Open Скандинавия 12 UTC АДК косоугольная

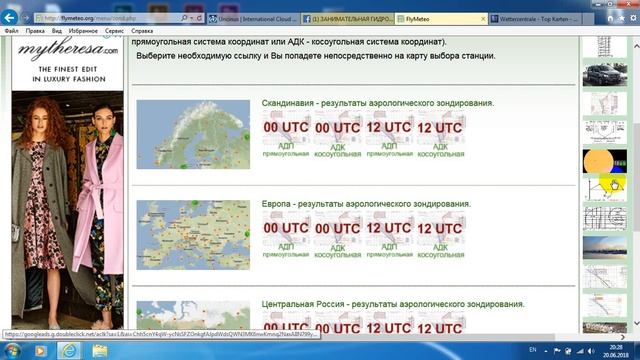coord(440,134)
